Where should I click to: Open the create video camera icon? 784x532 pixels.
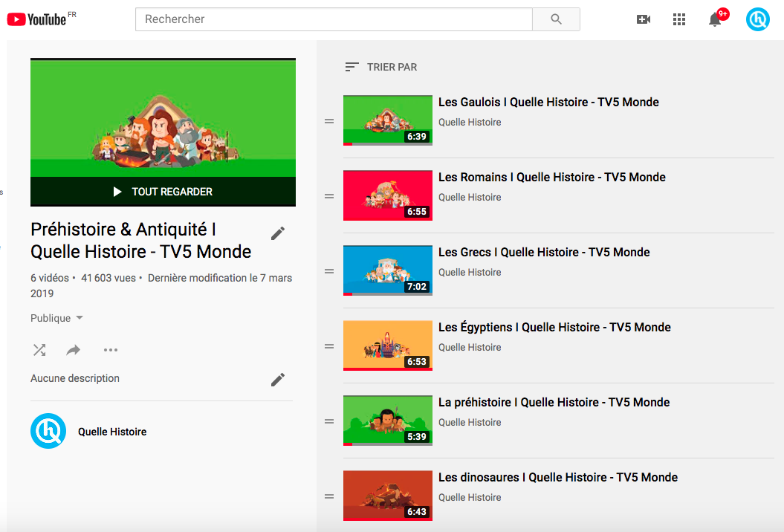[x=644, y=19]
